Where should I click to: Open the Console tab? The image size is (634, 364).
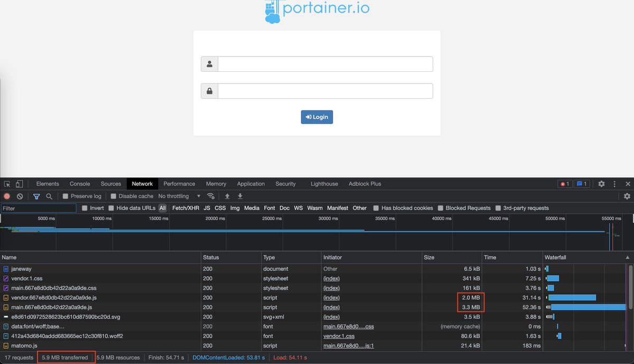point(80,184)
